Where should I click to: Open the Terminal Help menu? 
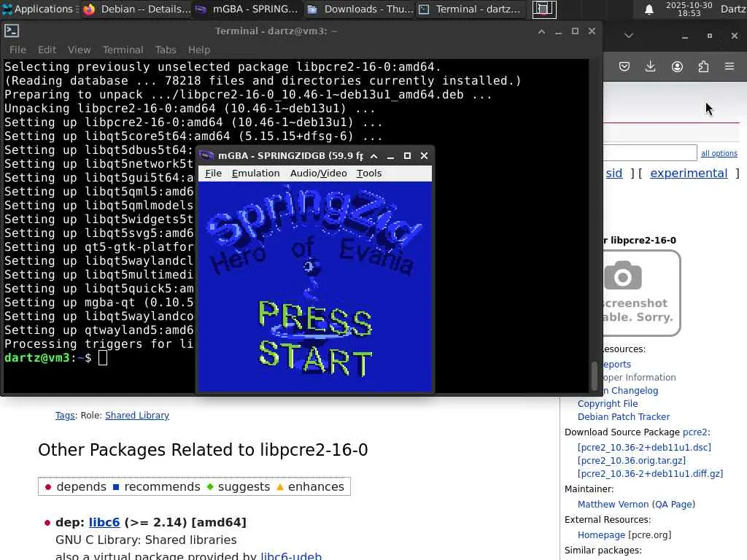(x=198, y=50)
